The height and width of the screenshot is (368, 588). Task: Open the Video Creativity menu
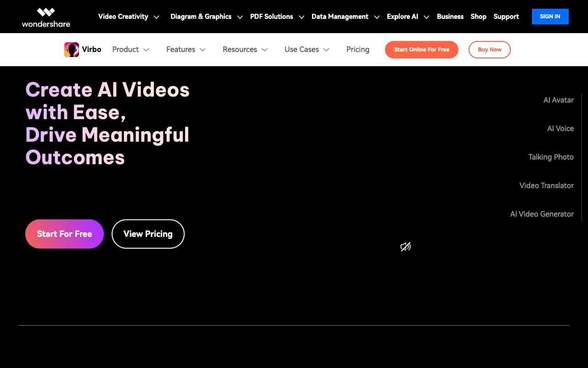pos(123,17)
